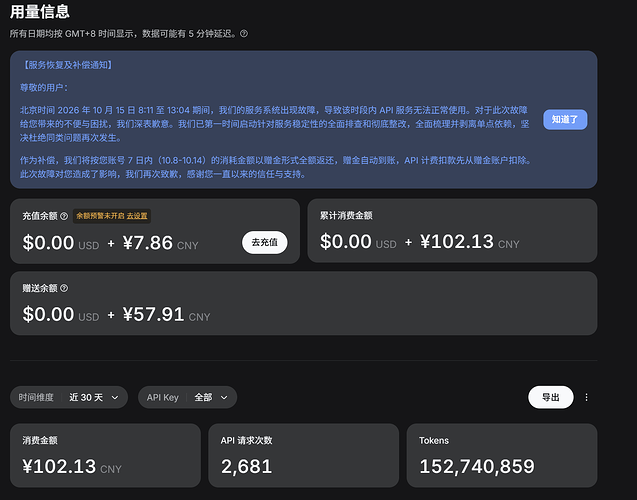
Task: Click the help icon next to 赠送余额
Action: 64,288
